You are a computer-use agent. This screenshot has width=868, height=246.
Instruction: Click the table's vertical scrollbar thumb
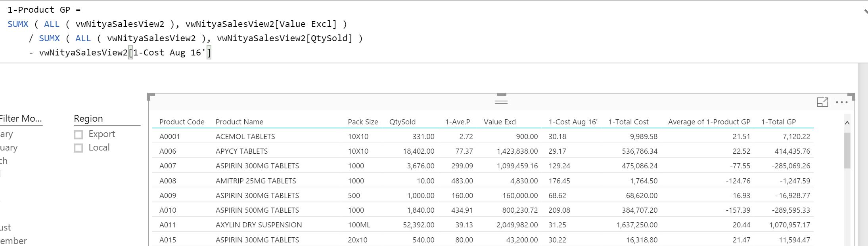point(847,151)
